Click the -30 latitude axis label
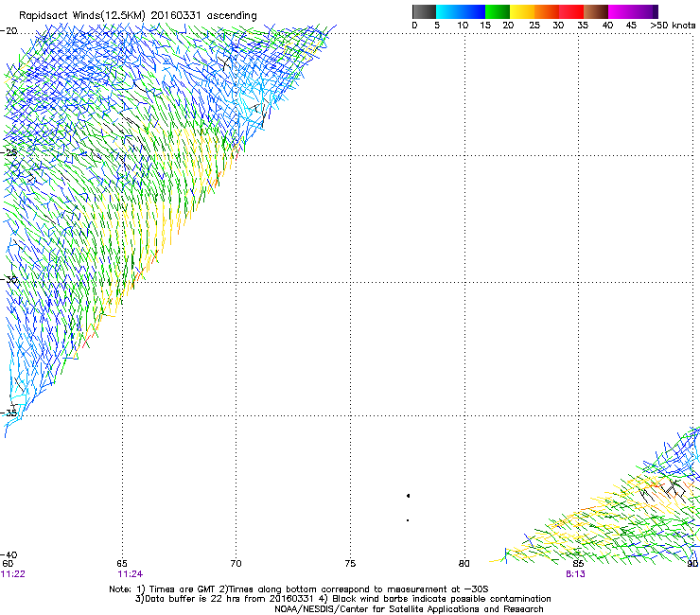Viewport: 700px width, 615px height. [9, 279]
